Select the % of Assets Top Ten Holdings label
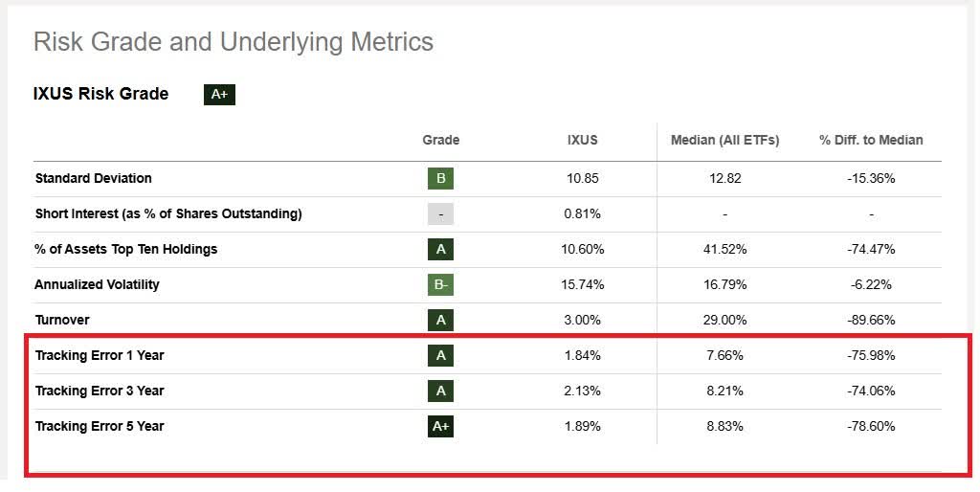This screenshot has width=980, height=492. coord(126,249)
